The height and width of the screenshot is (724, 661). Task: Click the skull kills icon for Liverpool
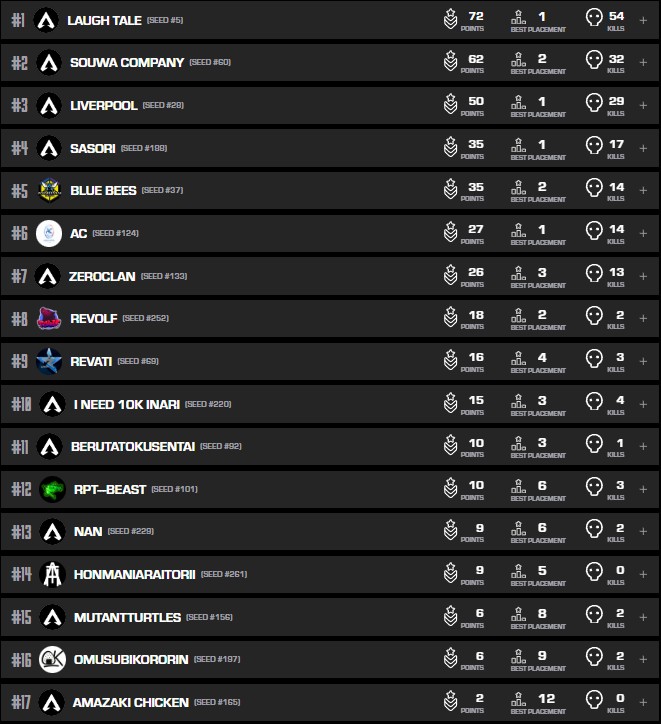pos(594,105)
